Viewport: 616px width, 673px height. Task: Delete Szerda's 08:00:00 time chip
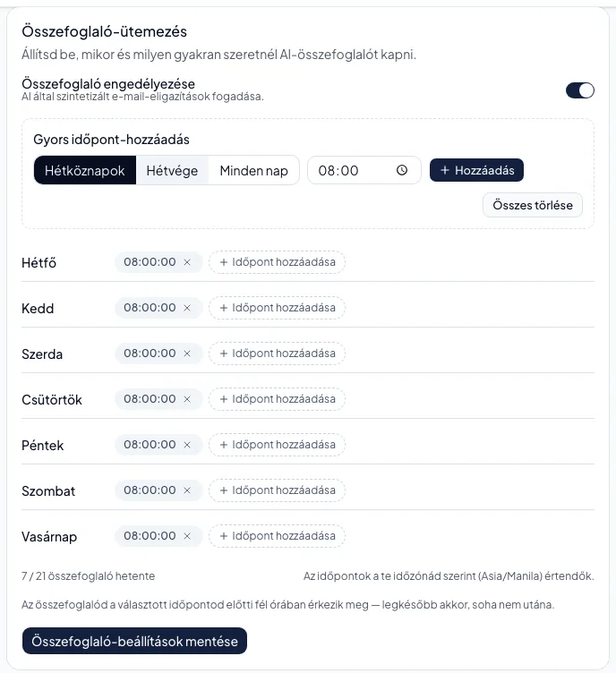pyautogui.click(x=187, y=354)
